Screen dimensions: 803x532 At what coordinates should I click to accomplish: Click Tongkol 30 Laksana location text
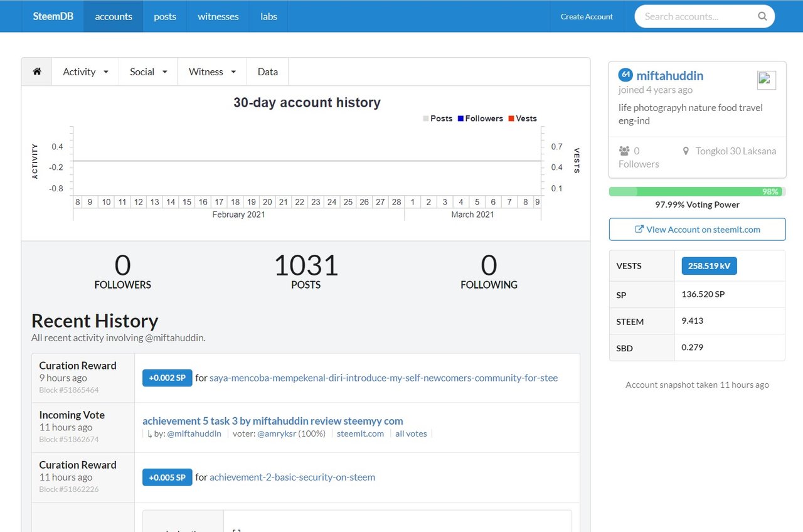736,151
